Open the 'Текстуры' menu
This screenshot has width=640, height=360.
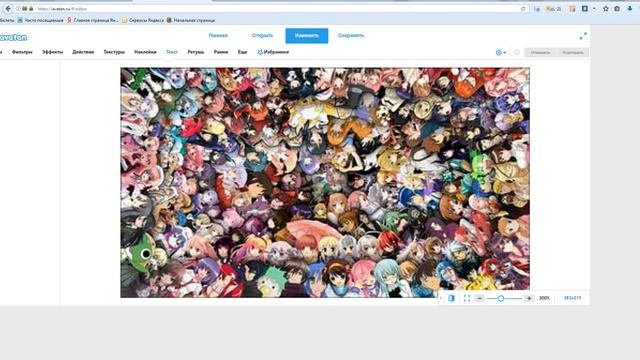114,52
